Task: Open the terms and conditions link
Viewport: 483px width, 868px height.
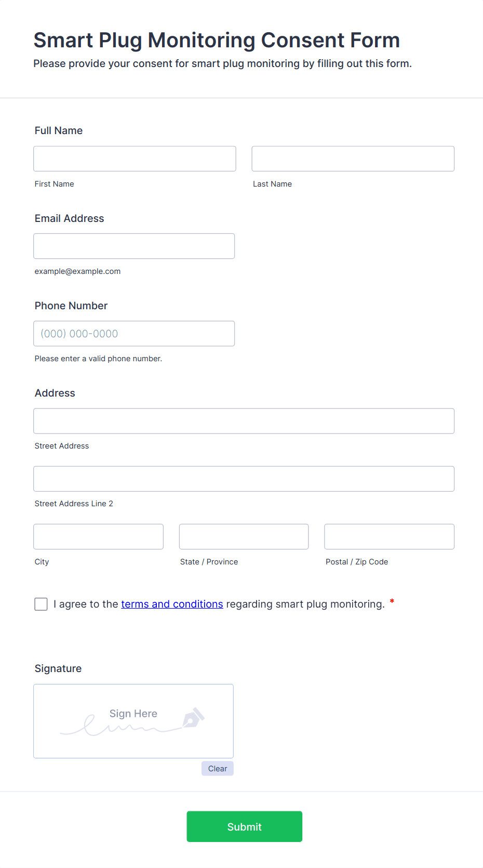Action: click(x=172, y=604)
